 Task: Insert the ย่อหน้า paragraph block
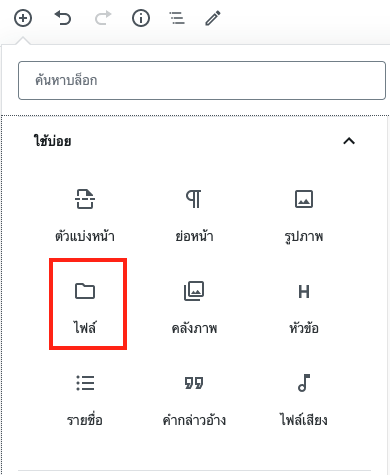pos(194,216)
